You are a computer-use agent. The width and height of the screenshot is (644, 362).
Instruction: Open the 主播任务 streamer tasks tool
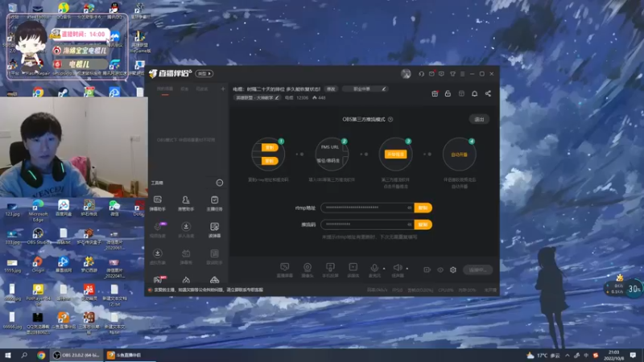tap(214, 204)
